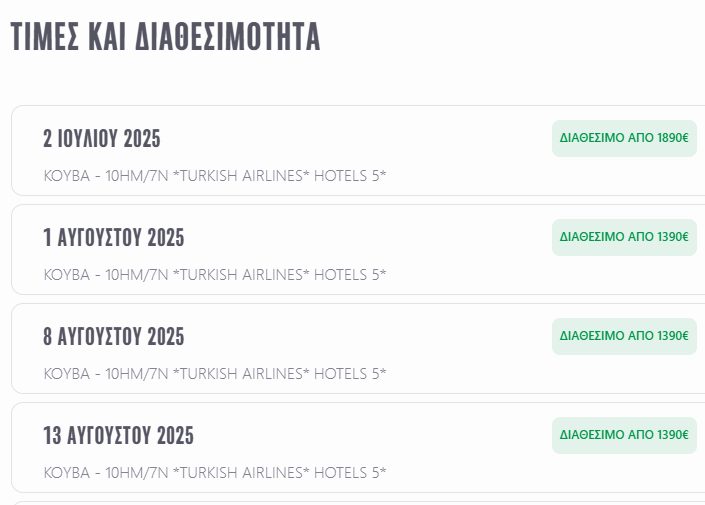Choose the 8 ΑΥΓΟΥΣΤΟΥ 2025 departure heading
705x505 pixels.
click(113, 337)
